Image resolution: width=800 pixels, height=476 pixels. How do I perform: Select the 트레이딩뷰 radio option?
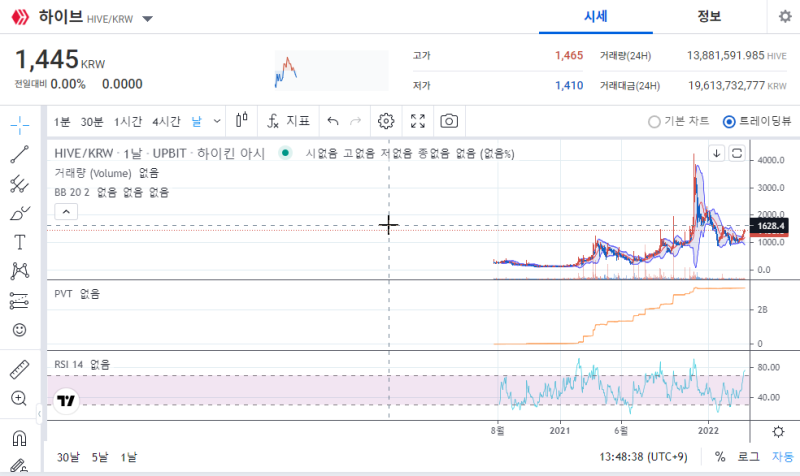pyautogui.click(x=757, y=121)
